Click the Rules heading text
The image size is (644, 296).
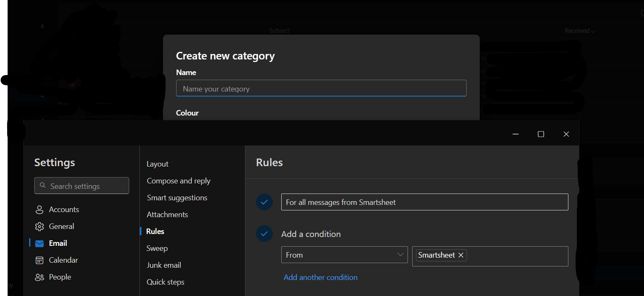point(269,162)
